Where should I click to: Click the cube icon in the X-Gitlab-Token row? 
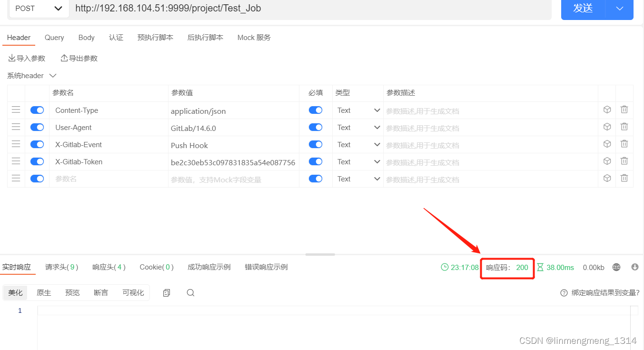tap(607, 161)
